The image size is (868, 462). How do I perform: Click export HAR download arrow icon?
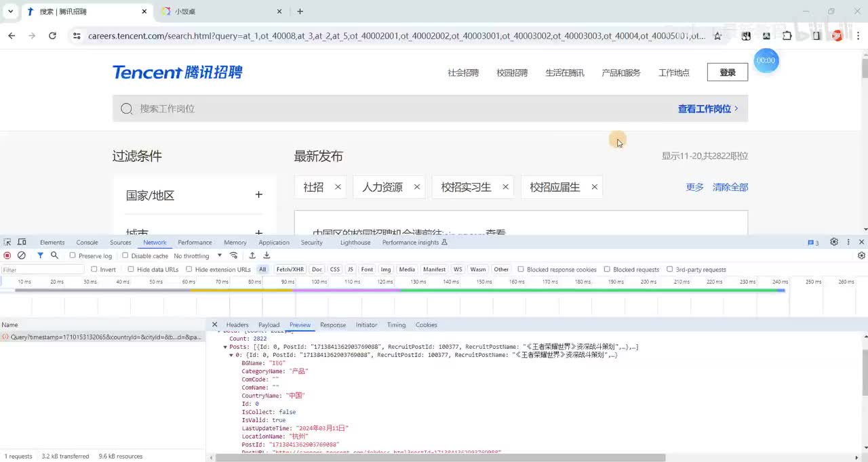267,255
